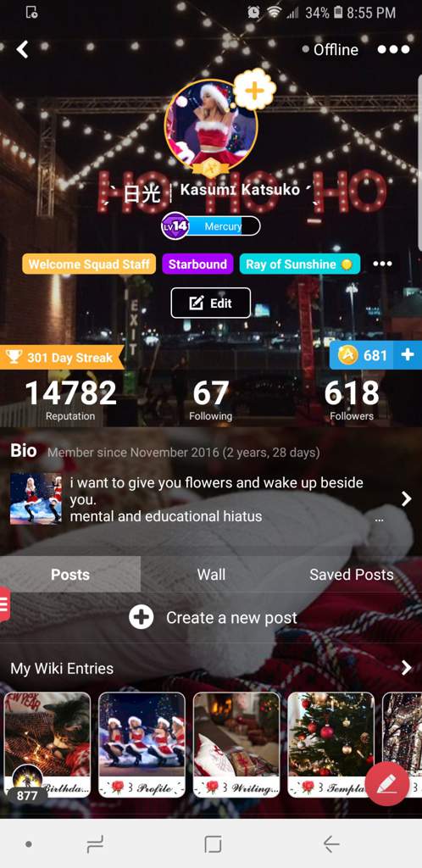Tap the back arrow at top left
Viewport: 422px width, 868px height.
[22, 49]
